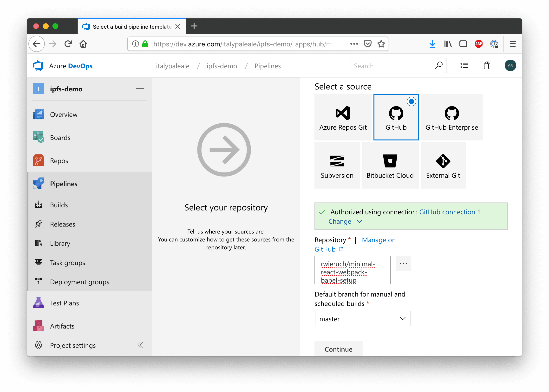Select Bitbucket Cloud as source

pos(390,165)
